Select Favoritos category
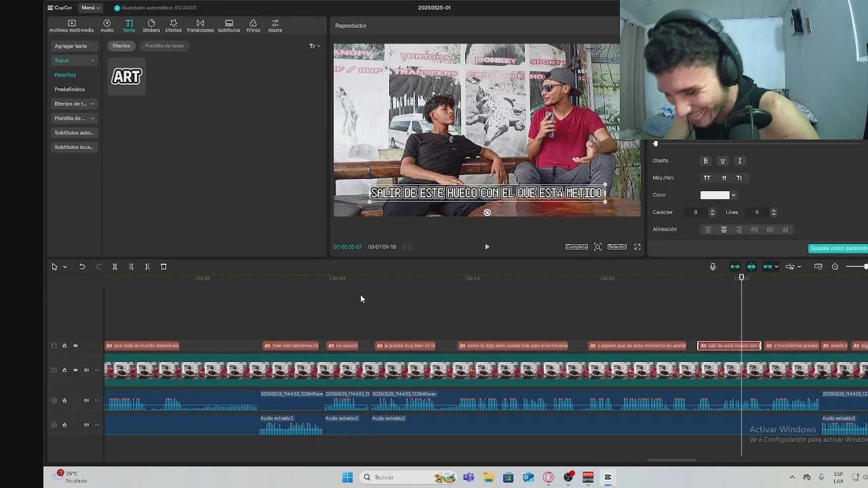 (65, 75)
